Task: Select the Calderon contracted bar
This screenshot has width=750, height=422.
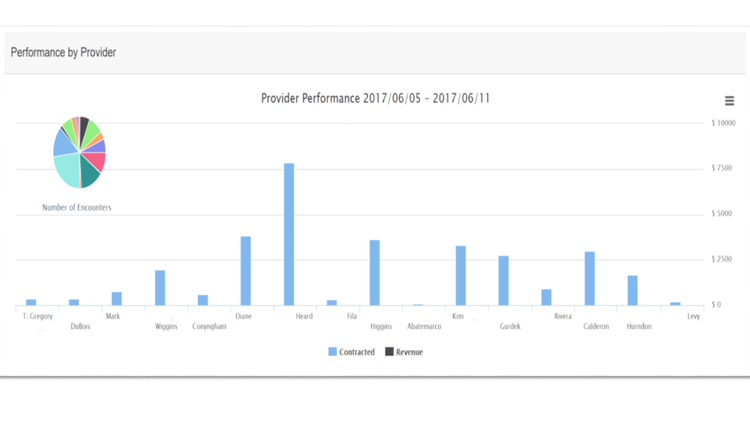Action: 590,278
